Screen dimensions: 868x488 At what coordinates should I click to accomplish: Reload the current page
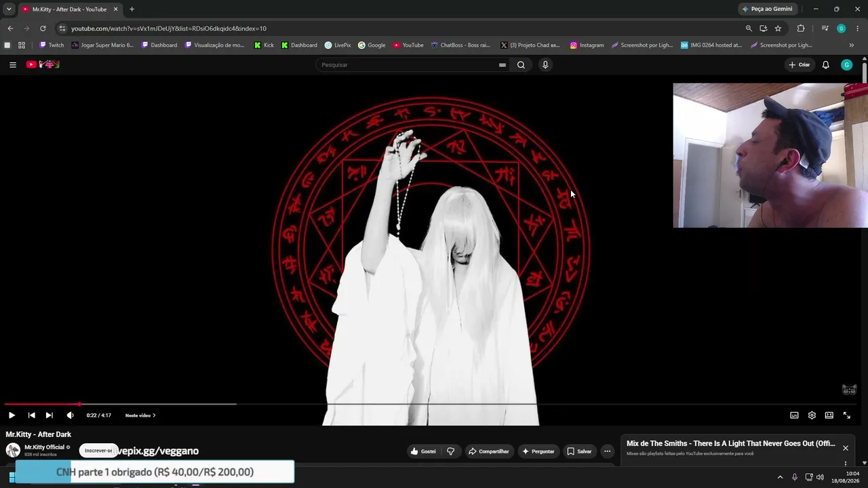click(43, 28)
